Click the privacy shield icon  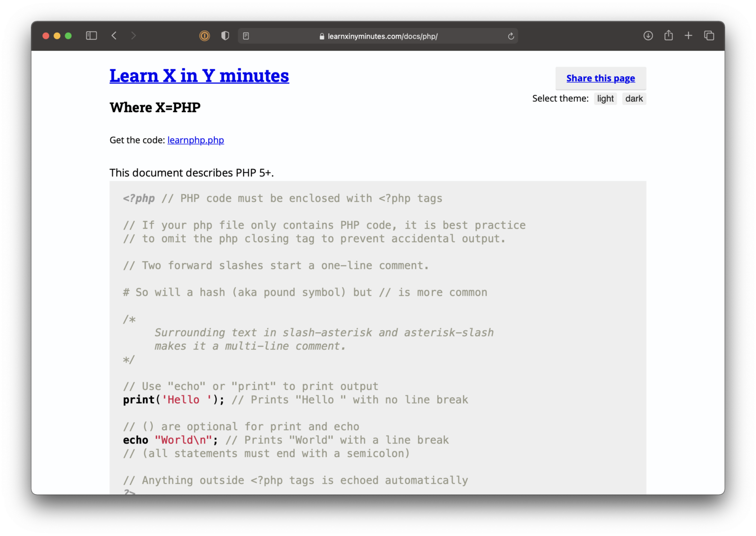[x=225, y=36]
